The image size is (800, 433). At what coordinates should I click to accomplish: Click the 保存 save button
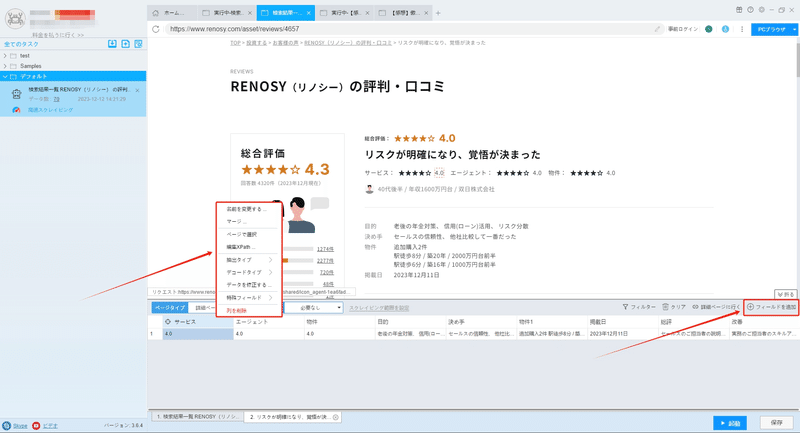click(x=777, y=423)
